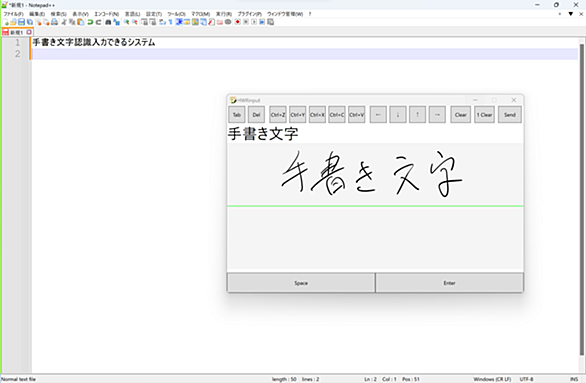This screenshot has height=383, width=586.
Task: Click the Close document toolbar icon
Action: [x=38, y=22]
